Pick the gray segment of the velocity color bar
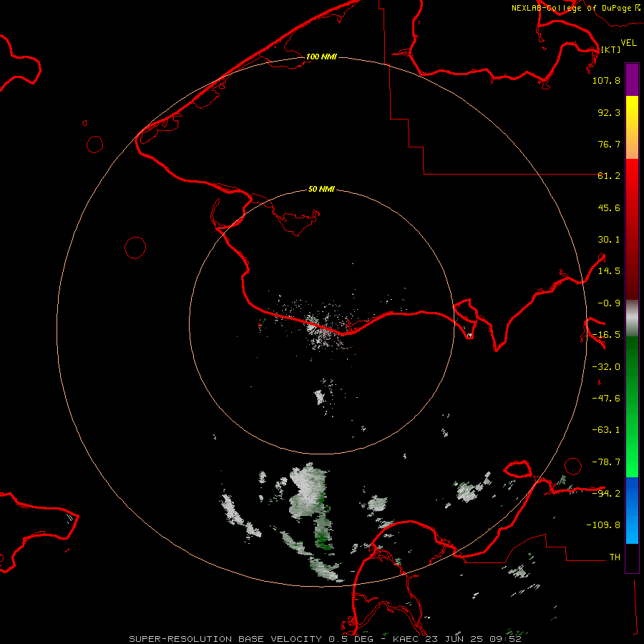The height and width of the screenshot is (644, 644). [x=632, y=318]
